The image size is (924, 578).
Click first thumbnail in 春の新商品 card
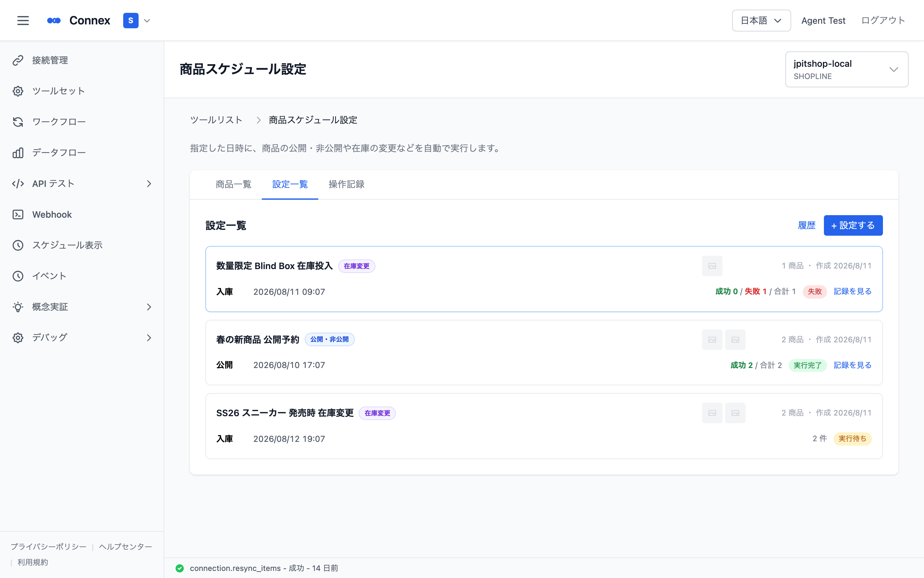pyautogui.click(x=712, y=340)
